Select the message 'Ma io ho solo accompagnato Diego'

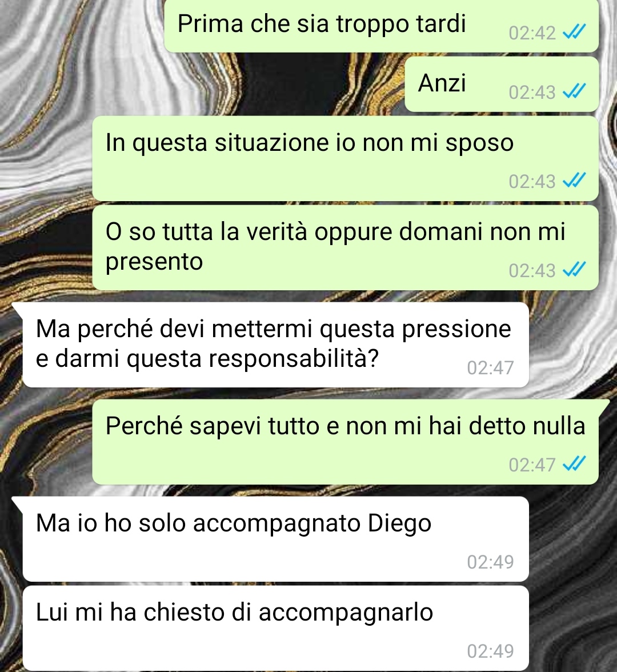point(275,539)
